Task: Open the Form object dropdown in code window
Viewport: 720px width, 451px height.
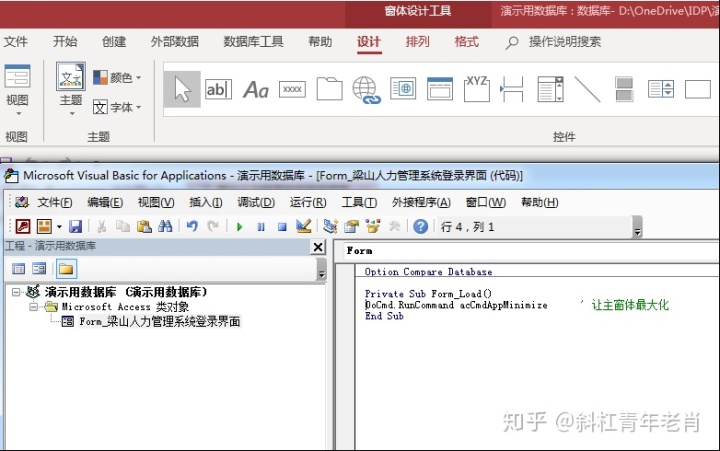Action: 531,251
